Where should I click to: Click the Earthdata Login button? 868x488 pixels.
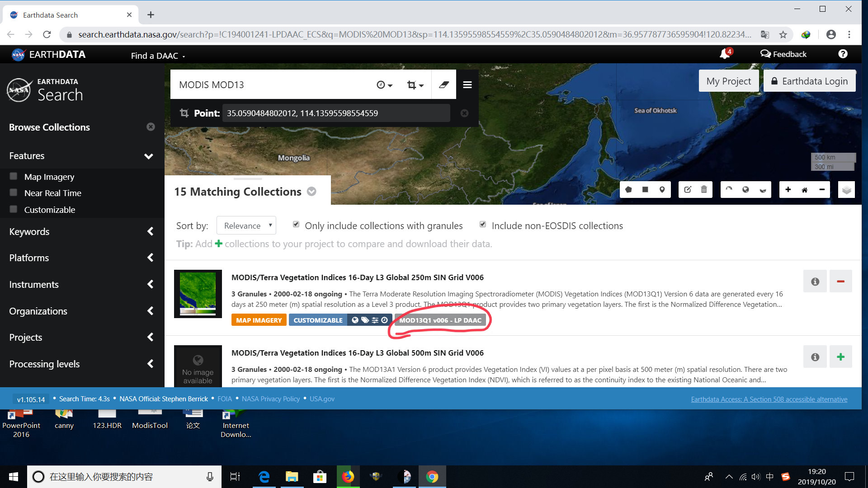click(x=809, y=81)
